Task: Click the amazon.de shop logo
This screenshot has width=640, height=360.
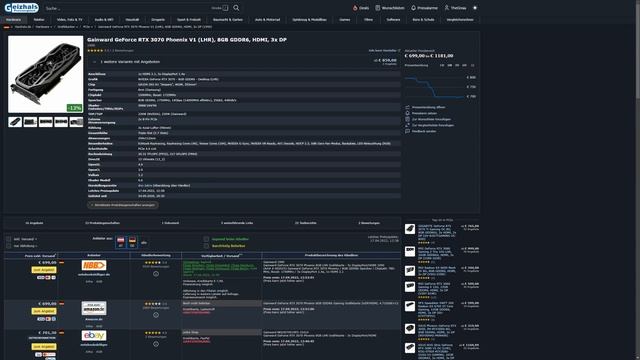Action: coord(94,308)
